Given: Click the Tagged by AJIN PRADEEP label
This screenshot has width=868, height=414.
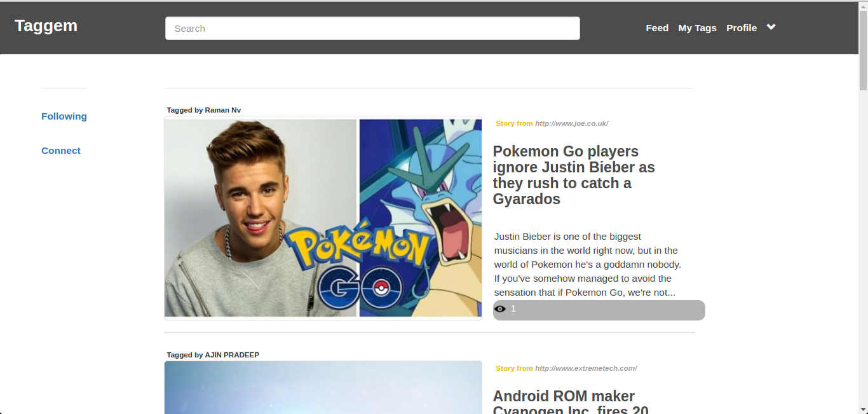Looking at the screenshot, I should click(213, 355).
